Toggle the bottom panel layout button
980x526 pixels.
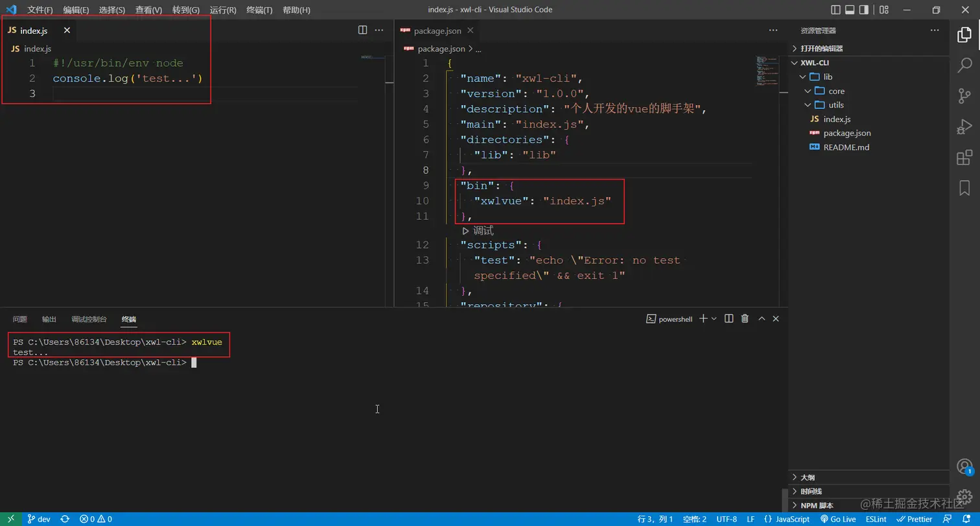[850, 10]
